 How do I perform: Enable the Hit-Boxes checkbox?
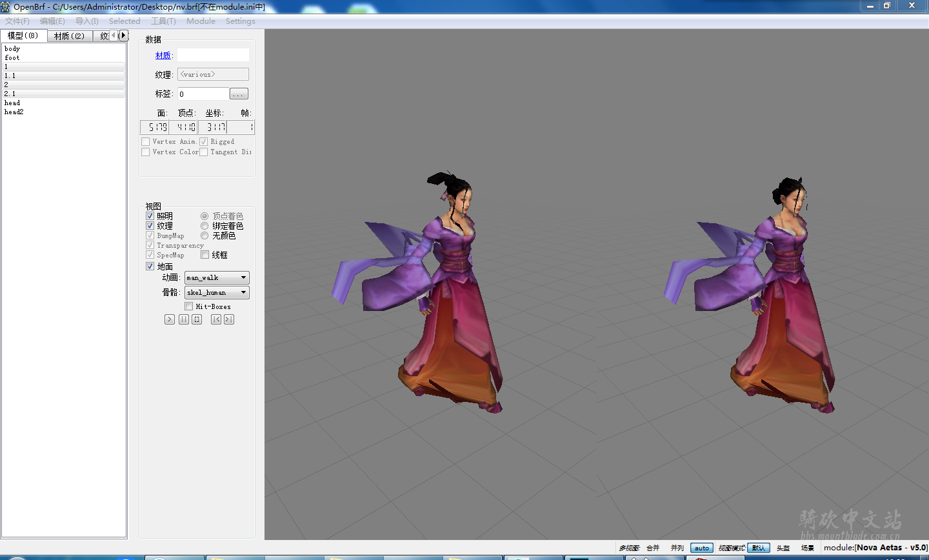pyautogui.click(x=189, y=306)
